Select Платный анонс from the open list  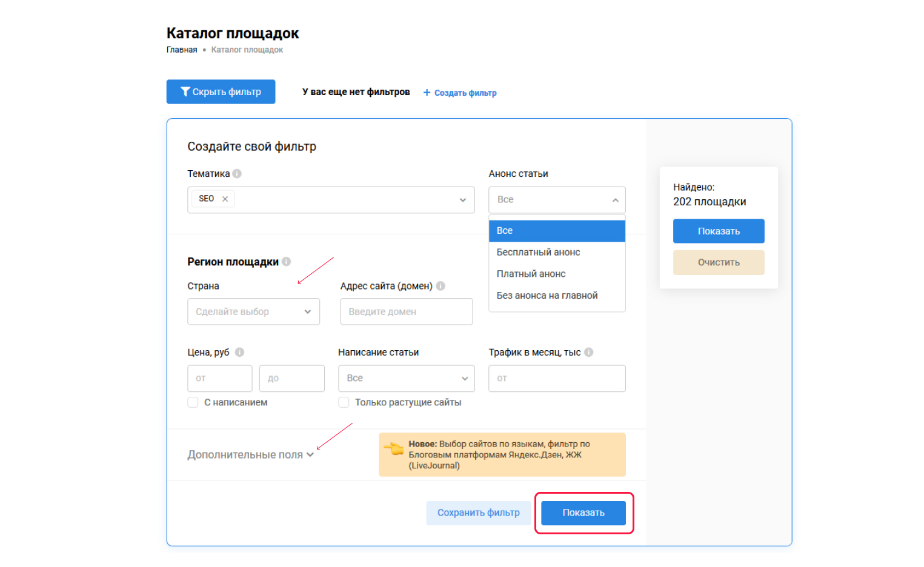(531, 273)
